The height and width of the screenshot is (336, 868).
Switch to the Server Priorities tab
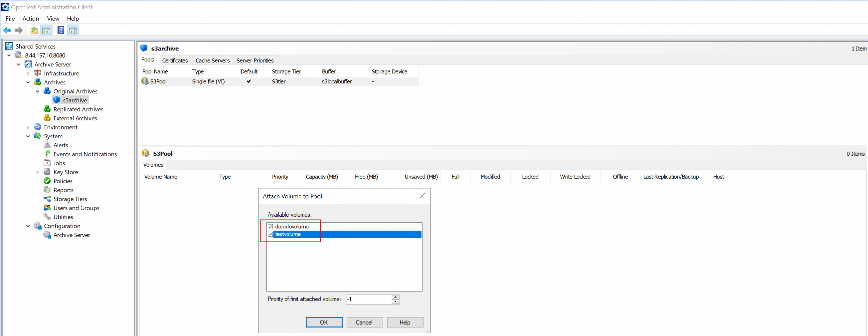click(x=255, y=60)
